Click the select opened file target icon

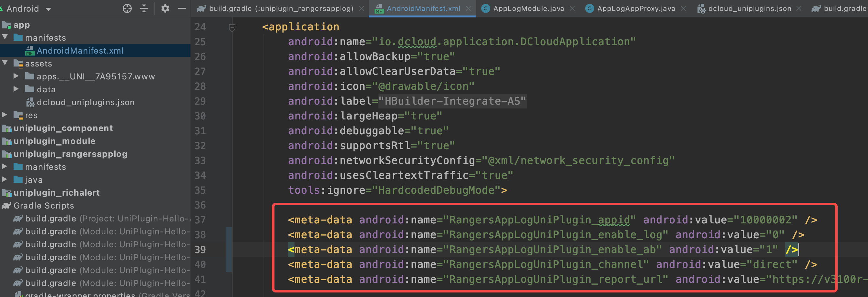[127, 8]
